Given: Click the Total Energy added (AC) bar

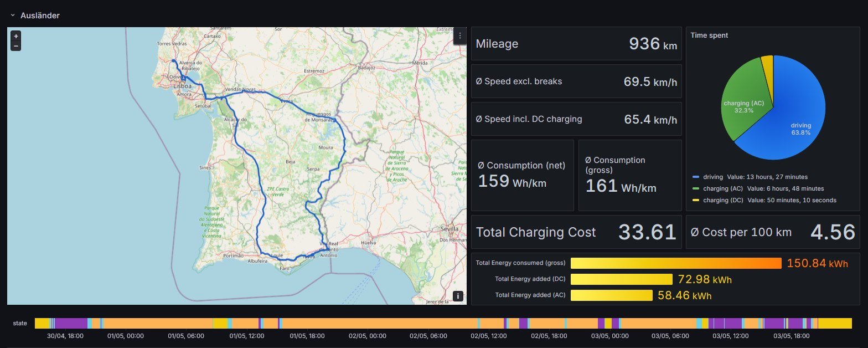Looking at the screenshot, I should pos(612,295).
